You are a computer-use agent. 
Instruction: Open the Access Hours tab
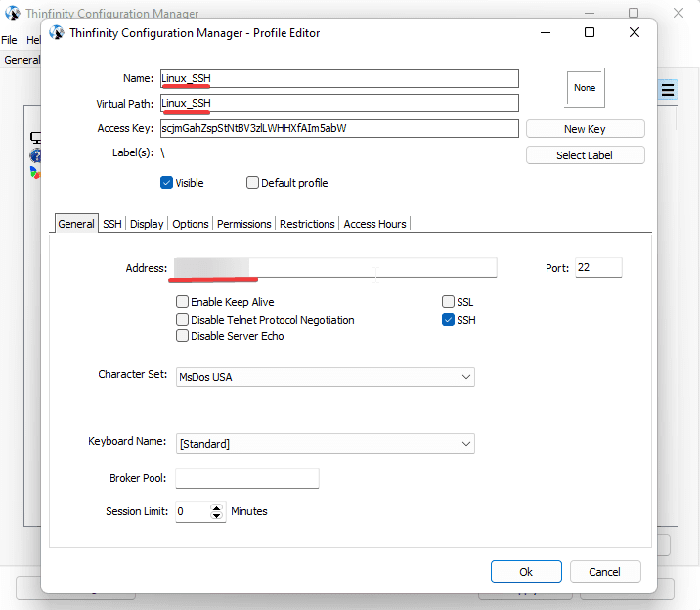point(374,224)
